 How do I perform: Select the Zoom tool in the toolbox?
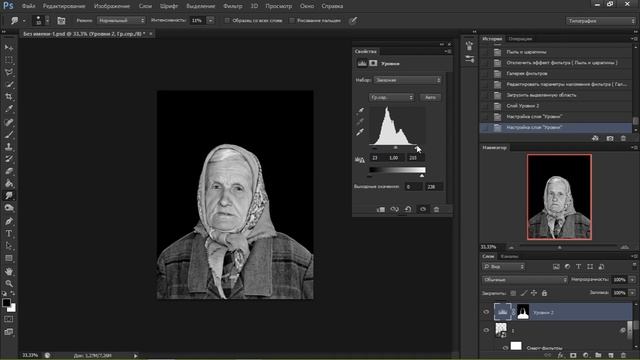(x=9, y=283)
